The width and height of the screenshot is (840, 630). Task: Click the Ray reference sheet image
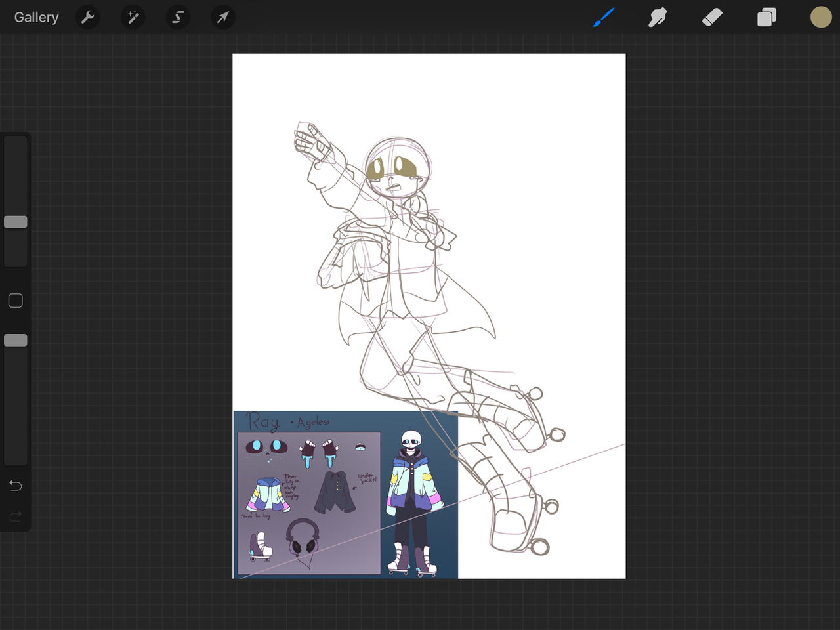click(x=346, y=495)
